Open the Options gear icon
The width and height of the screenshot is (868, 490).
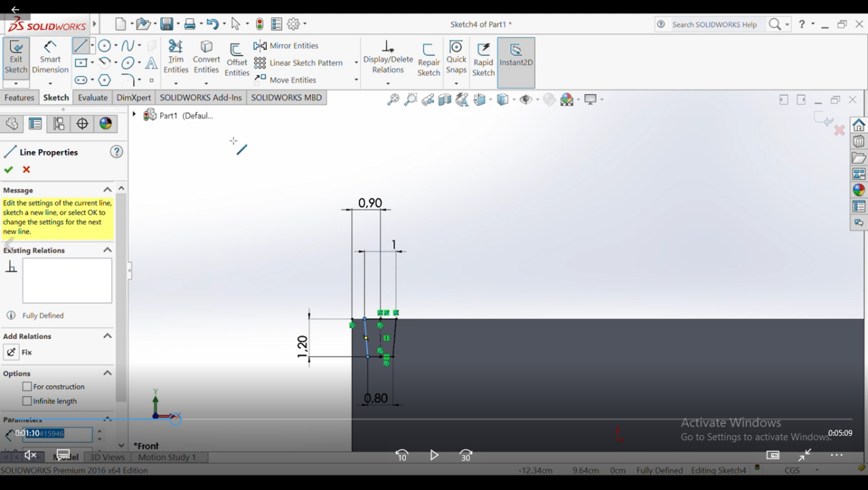(x=293, y=24)
